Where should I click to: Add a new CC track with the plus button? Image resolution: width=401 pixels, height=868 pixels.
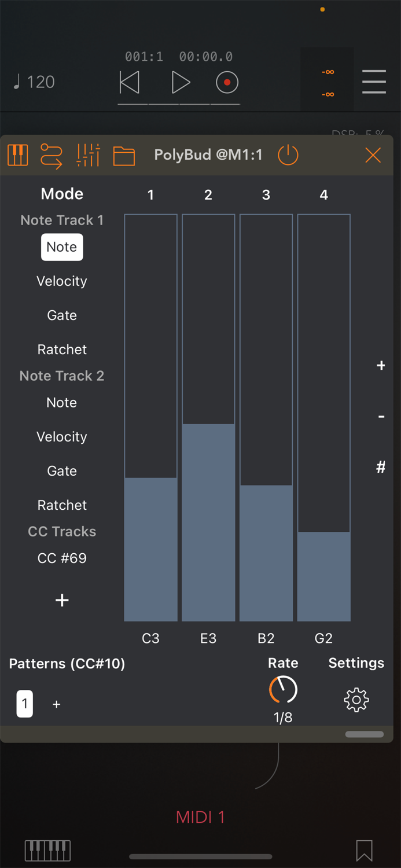point(61,600)
